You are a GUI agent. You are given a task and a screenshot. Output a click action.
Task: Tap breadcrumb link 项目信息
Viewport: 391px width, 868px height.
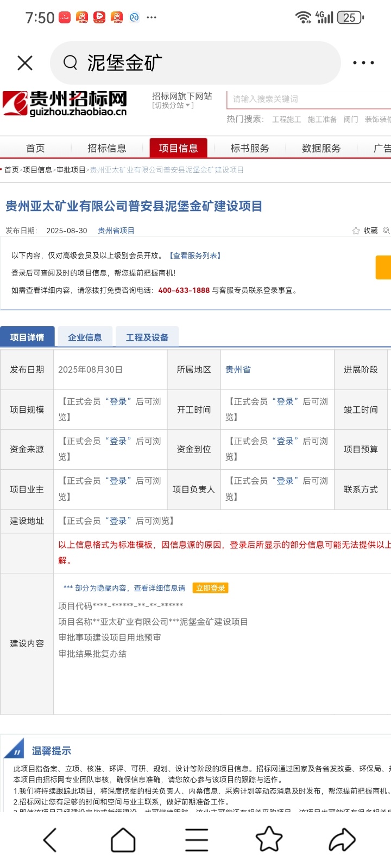(37, 170)
